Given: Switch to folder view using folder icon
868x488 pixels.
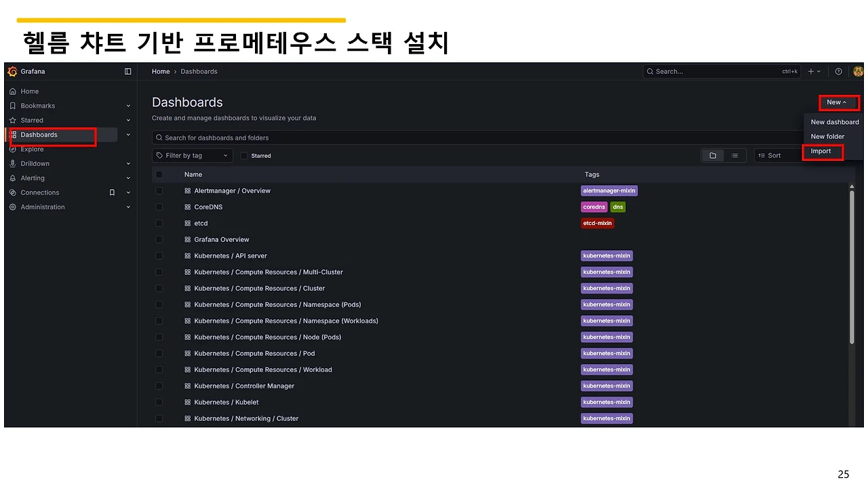Looking at the screenshot, I should [712, 155].
